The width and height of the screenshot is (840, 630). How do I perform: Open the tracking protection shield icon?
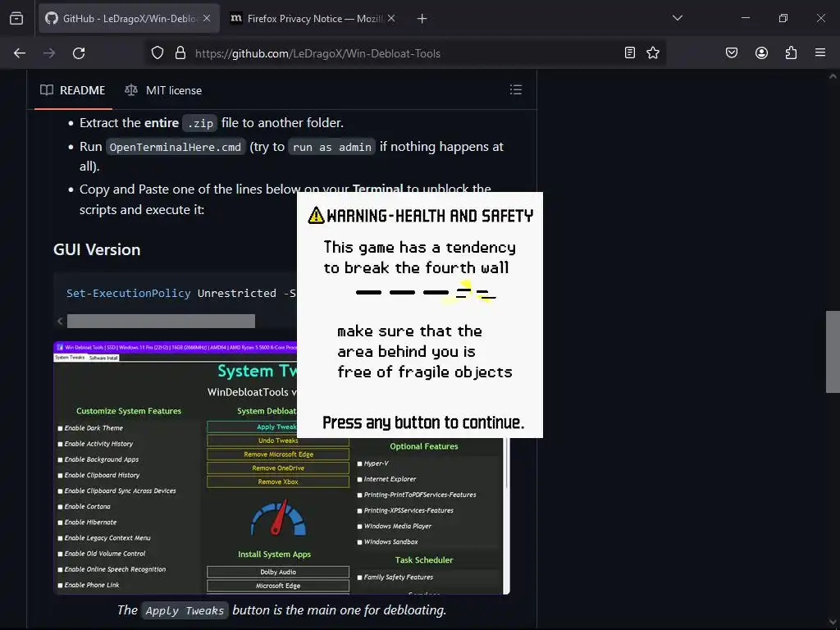(157, 52)
